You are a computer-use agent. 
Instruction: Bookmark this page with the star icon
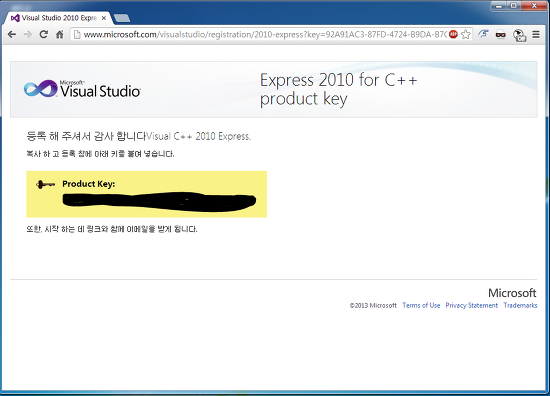(x=465, y=34)
